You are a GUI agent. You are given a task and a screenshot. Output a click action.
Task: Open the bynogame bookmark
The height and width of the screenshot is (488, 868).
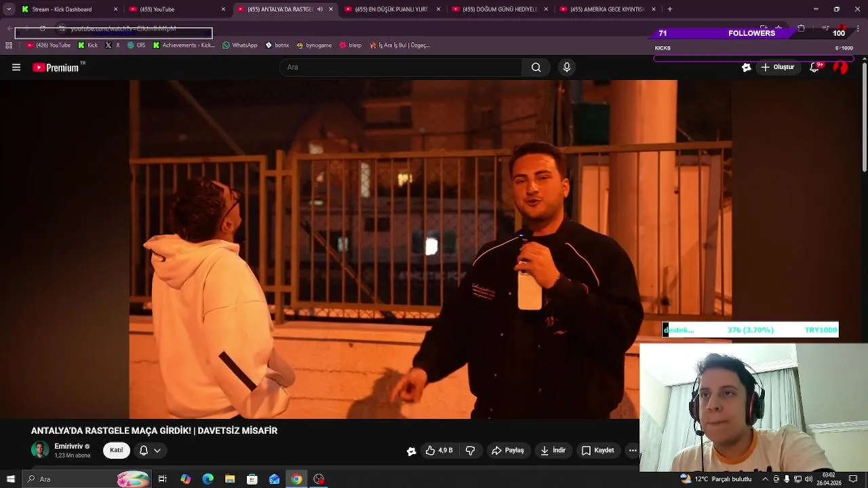[314, 45]
